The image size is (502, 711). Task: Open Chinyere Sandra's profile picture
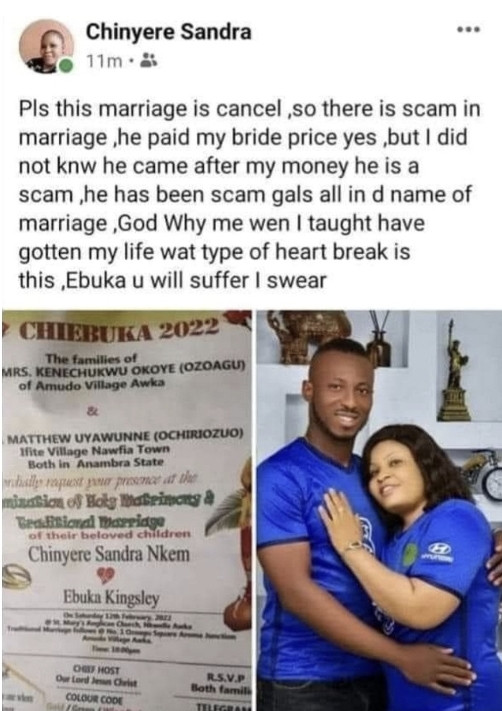pyautogui.click(x=46, y=46)
